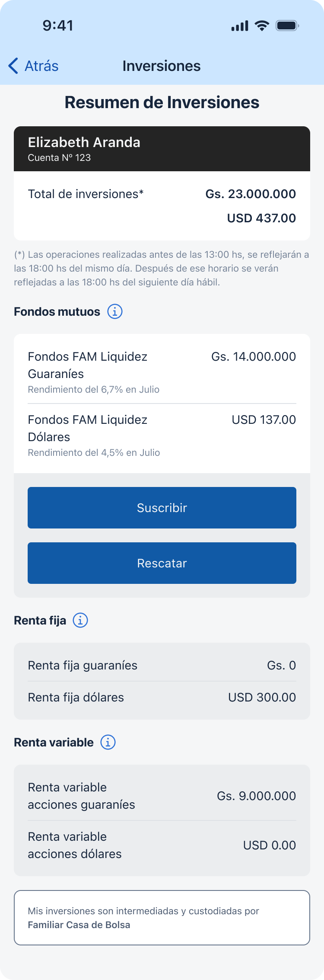Open Renta variable info icon
The width and height of the screenshot is (324, 980).
(108, 742)
